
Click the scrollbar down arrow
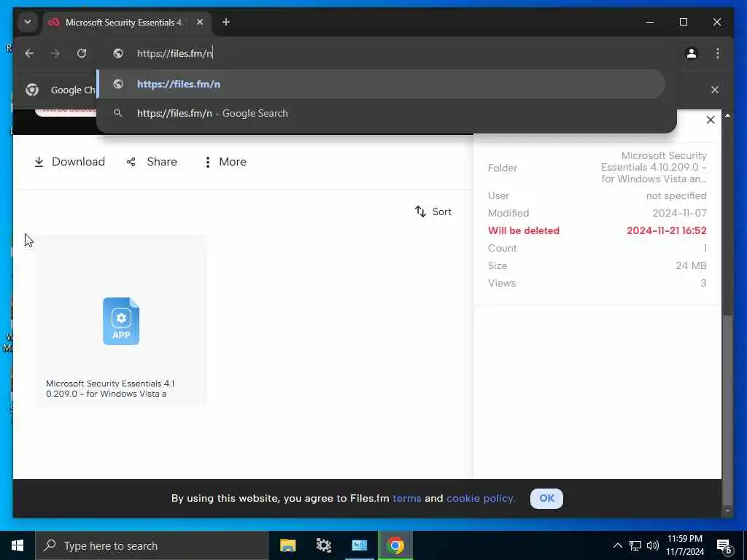(727, 511)
